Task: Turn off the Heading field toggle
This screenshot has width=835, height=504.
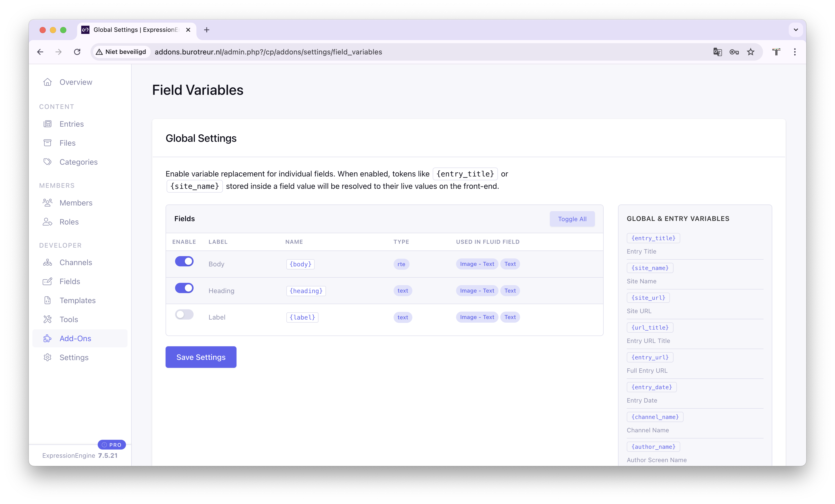Action: coord(184,288)
